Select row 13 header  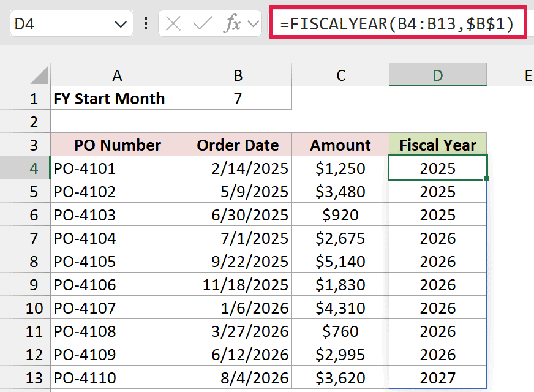[x=25, y=377]
